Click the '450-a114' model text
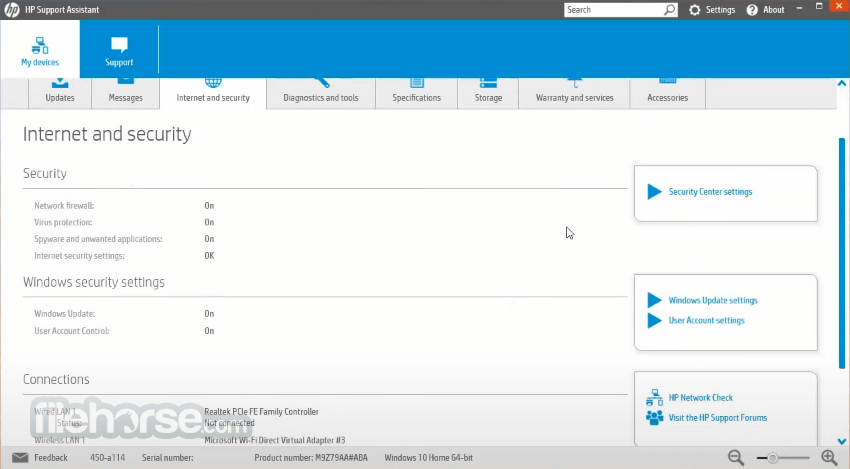Viewport: 850px width, 469px height. 107,458
